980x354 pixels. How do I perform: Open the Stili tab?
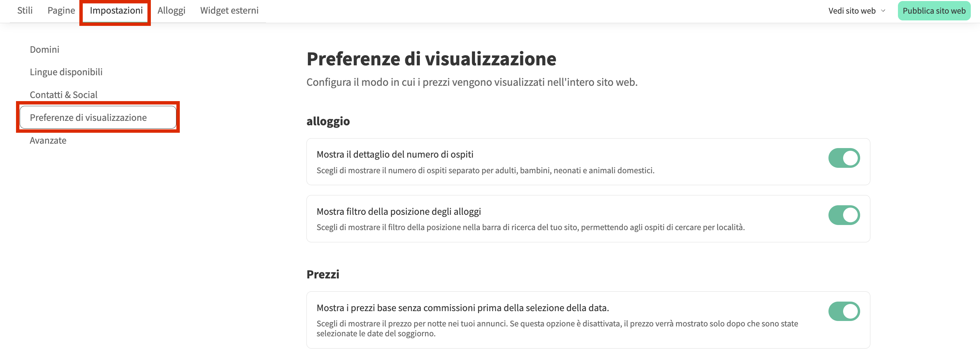click(x=25, y=10)
